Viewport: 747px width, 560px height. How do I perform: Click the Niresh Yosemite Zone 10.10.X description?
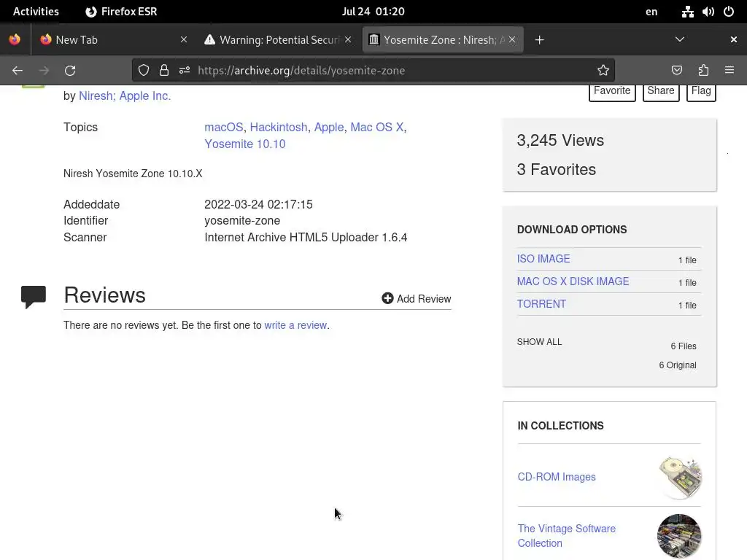tap(133, 174)
